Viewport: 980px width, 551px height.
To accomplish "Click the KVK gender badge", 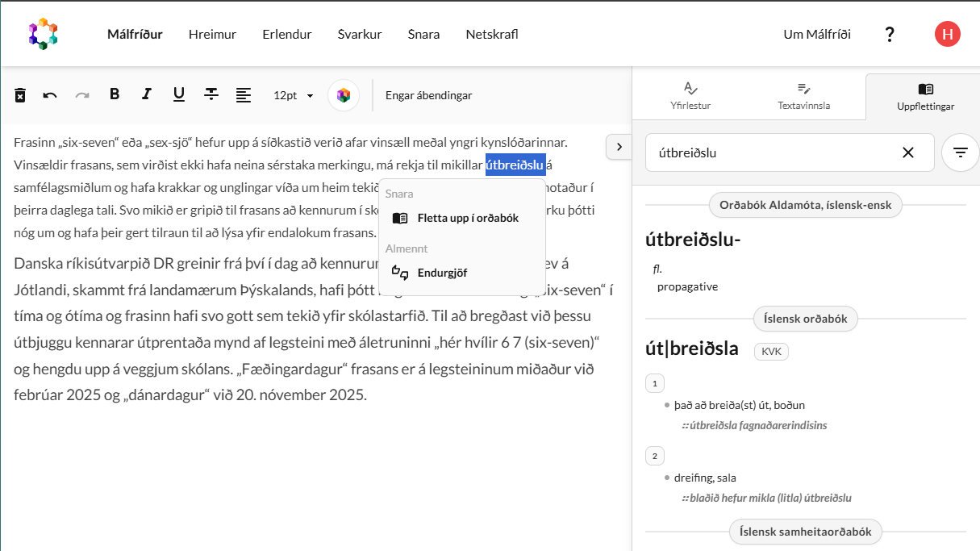I will 771,351.
